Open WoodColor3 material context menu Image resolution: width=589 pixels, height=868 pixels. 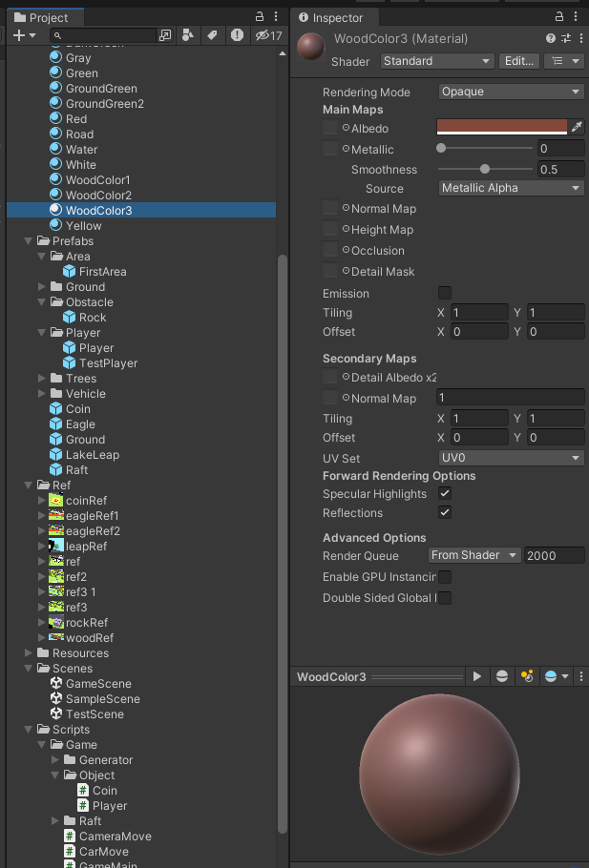[x=580, y=38]
